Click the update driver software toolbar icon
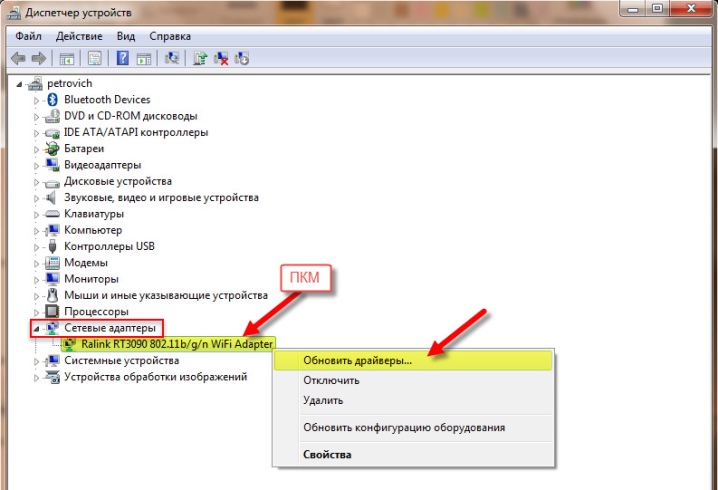The width and height of the screenshot is (718, 490). pyautogui.click(x=200, y=58)
